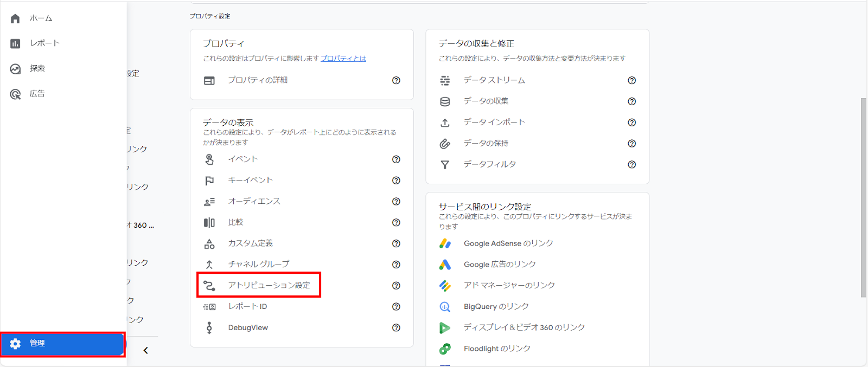Open データの保持 settings
868x367 pixels.
(486, 144)
